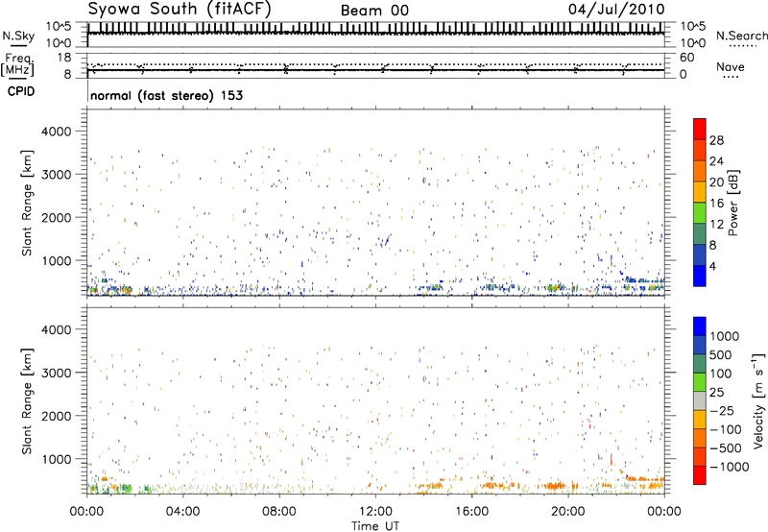Click the blue bottom Power colorbar segment
This screenshot has height=532, width=768.
pyautogui.click(x=700, y=276)
